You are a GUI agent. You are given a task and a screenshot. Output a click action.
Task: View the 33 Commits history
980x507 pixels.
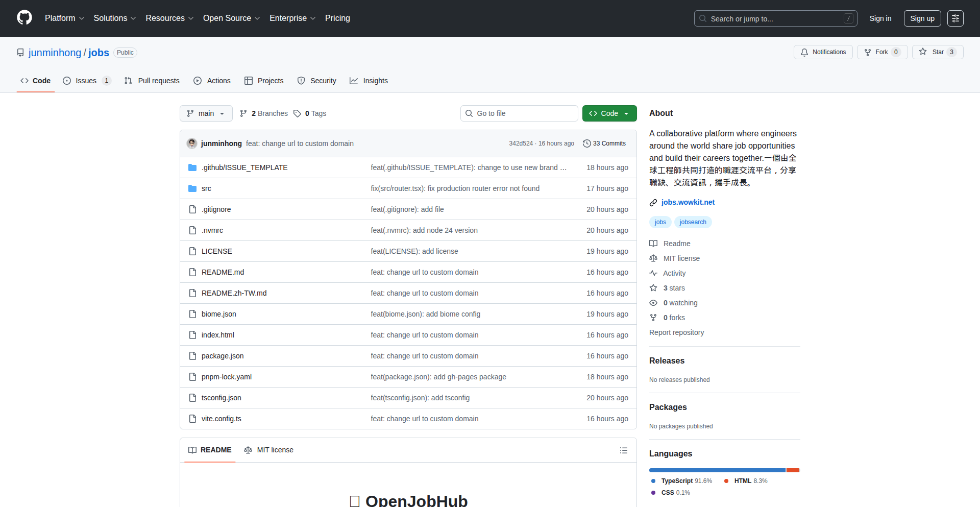coord(604,143)
